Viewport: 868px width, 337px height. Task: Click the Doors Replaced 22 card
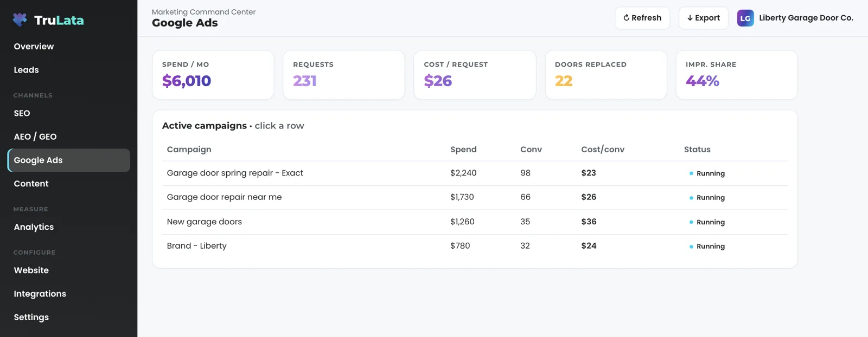[606, 75]
